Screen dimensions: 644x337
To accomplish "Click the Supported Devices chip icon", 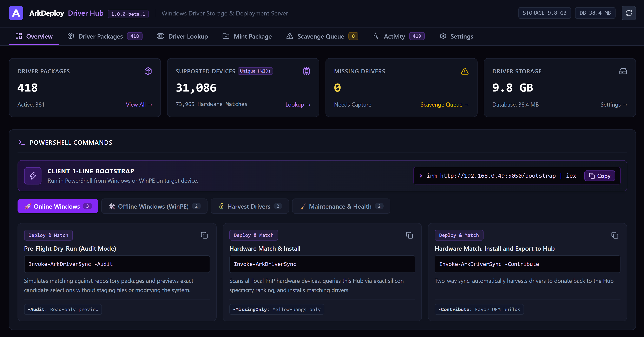I will [307, 71].
